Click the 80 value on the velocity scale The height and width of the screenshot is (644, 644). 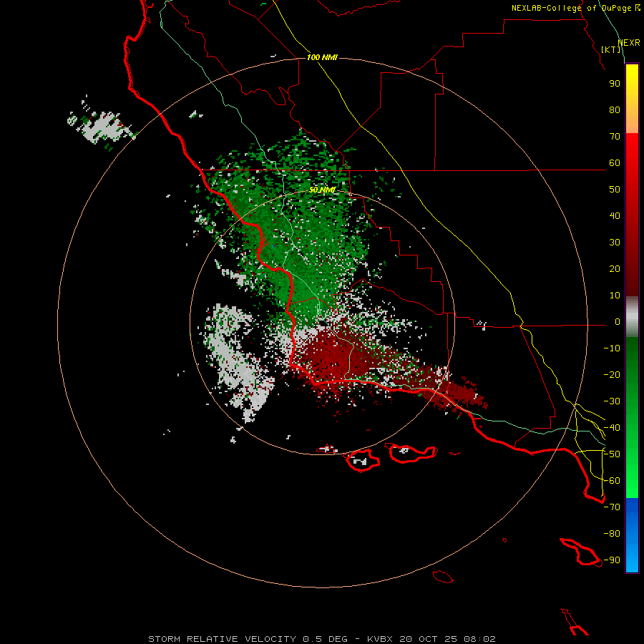tap(615, 109)
